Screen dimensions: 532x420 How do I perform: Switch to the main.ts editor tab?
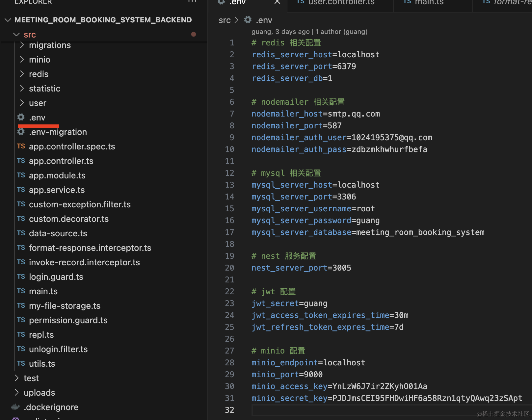[429, 3]
